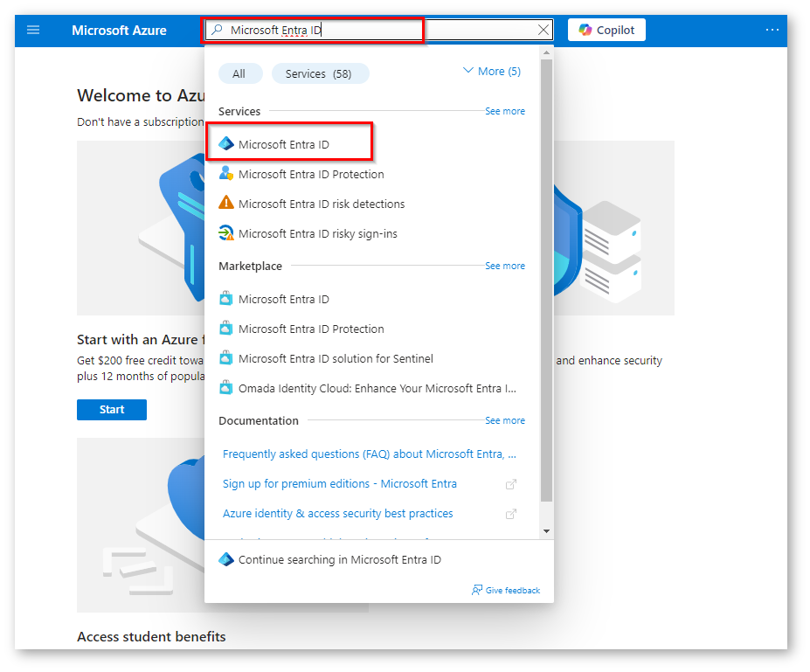Open Copilot from the header
Image resolution: width=810 pixels, height=672 pixels.
tap(606, 30)
